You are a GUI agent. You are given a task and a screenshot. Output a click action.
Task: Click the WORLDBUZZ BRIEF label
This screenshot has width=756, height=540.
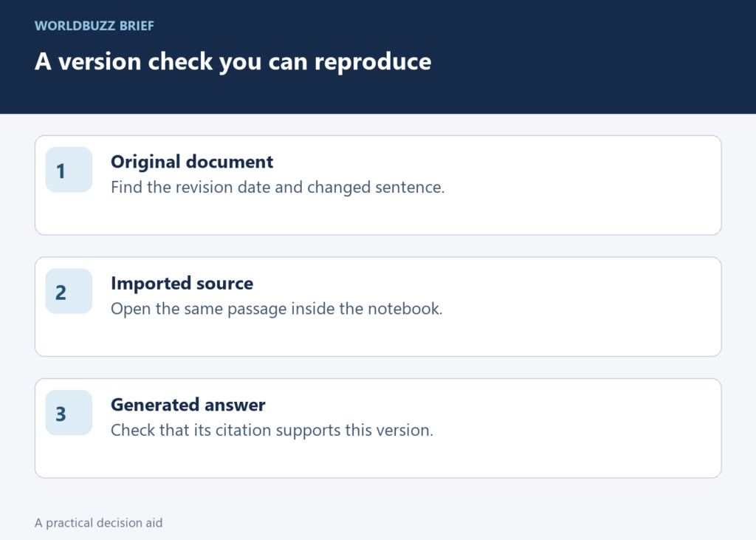click(x=94, y=26)
